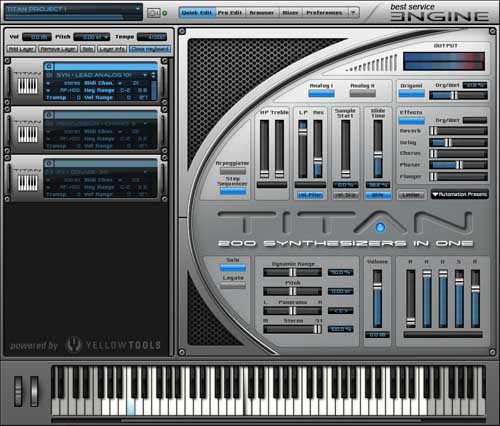The image size is (500, 426).
Task: Open the extra tabs arrow next to Preferences
Action: pyautogui.click(x=353, y=13)
